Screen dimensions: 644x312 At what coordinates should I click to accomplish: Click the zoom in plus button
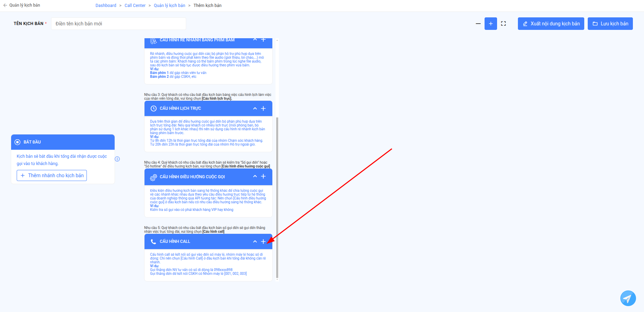click(x=490, y=24)
